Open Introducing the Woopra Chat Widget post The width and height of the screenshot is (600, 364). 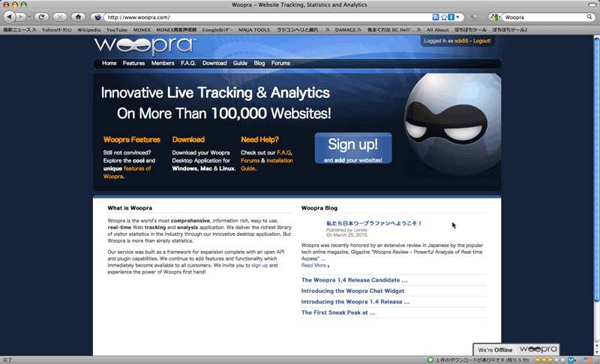[352, 291]
